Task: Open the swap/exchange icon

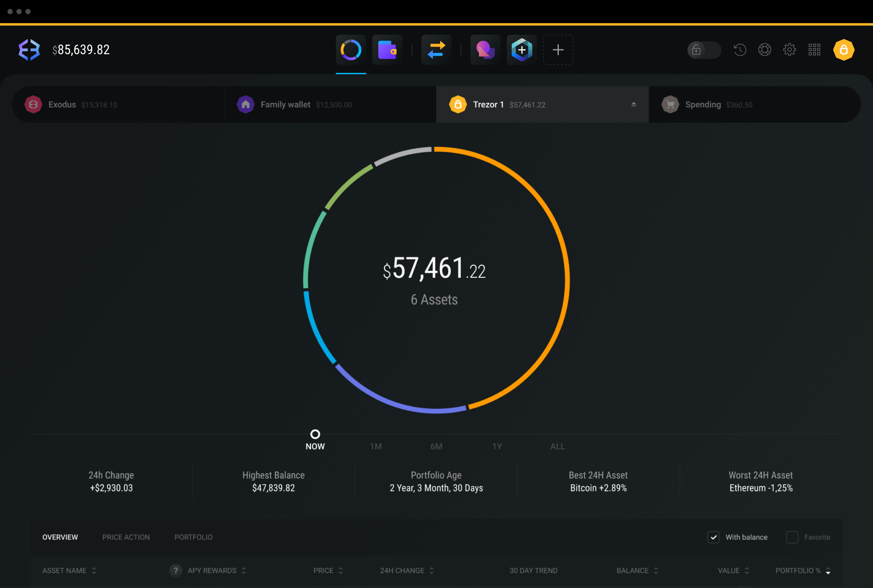Action: click(435, 49)
